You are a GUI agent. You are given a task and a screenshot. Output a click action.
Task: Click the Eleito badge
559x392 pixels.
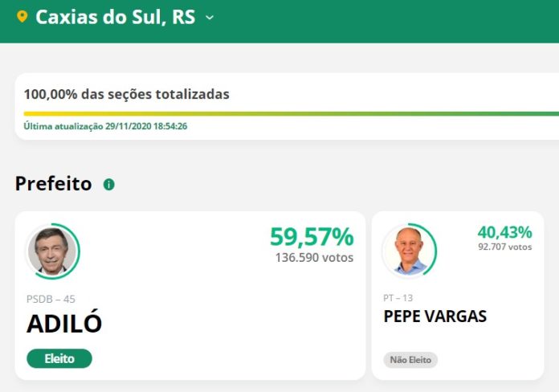point(59,358)
